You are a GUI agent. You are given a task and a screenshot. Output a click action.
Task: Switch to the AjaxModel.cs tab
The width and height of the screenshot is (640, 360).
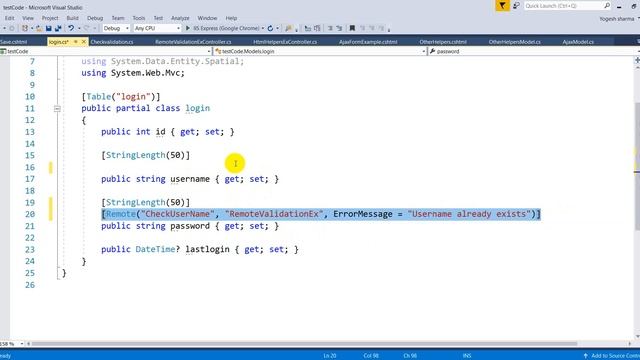pyautogui.click(x=578, y=42)
